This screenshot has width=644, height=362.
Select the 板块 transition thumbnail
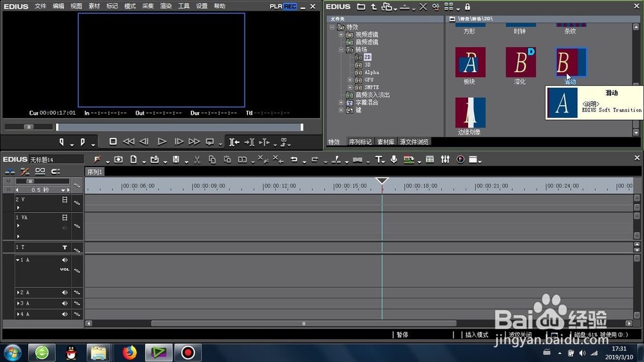[470, 62]
